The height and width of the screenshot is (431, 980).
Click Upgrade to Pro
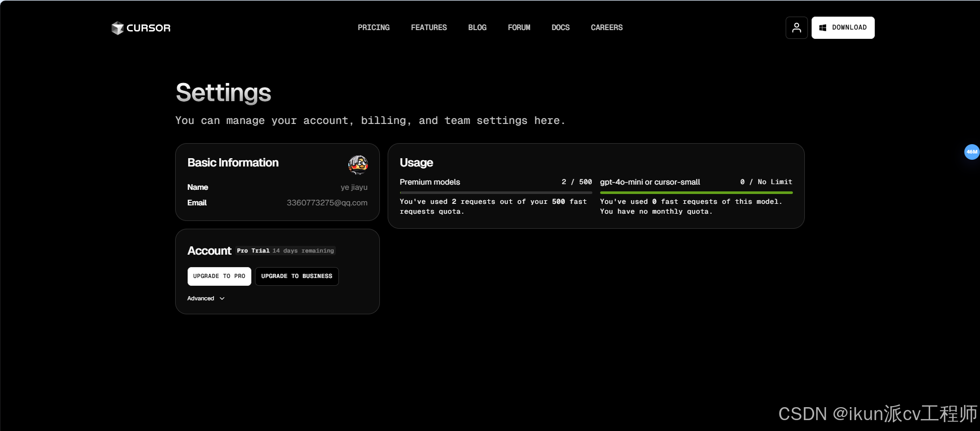click(219, 276)
